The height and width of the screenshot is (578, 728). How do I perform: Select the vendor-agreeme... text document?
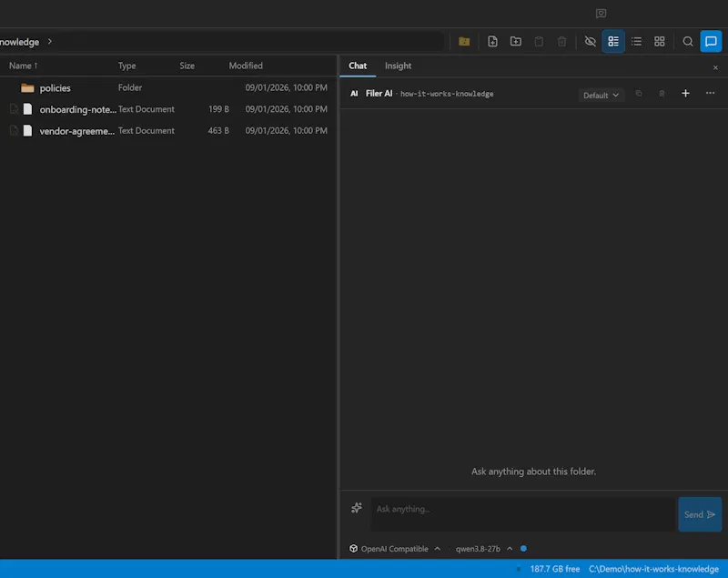168,130
